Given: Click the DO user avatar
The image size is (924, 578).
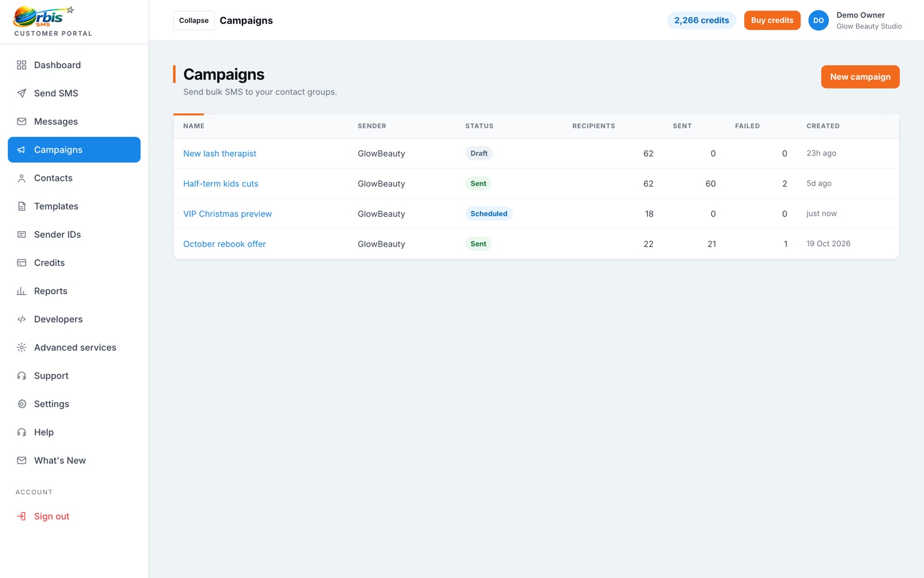Looking at the screenshot, I should click(818, 20).
